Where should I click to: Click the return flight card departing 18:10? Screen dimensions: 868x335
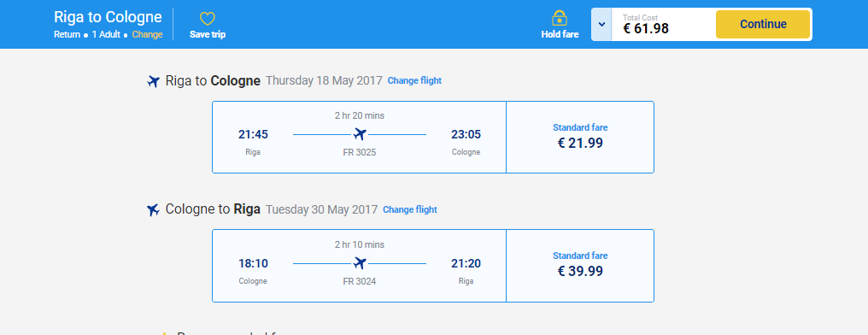360,266
